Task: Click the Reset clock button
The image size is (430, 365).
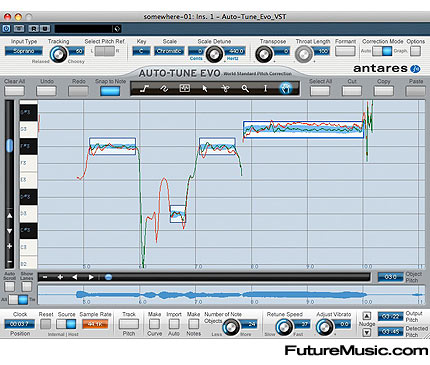Action: 45,324
